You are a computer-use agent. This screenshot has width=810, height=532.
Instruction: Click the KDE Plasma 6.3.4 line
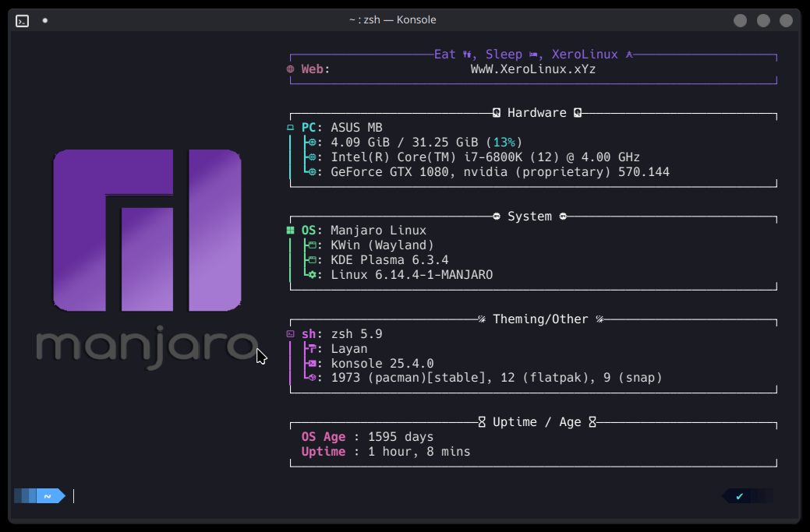389,260
